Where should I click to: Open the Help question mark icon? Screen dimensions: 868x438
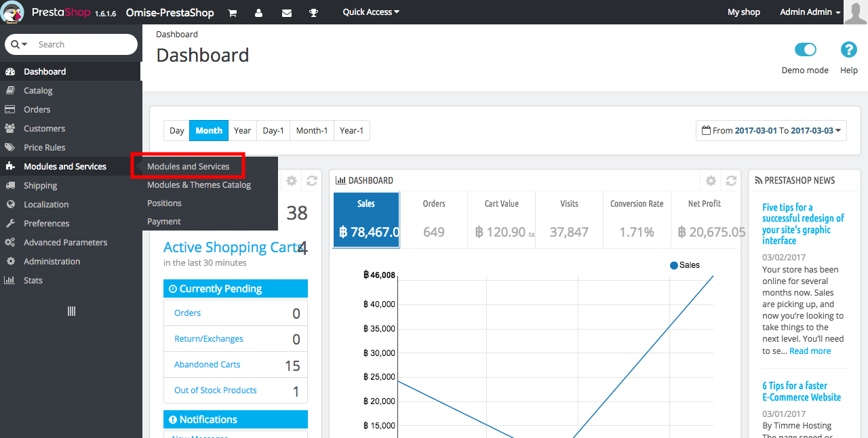[x=848, y=49]
